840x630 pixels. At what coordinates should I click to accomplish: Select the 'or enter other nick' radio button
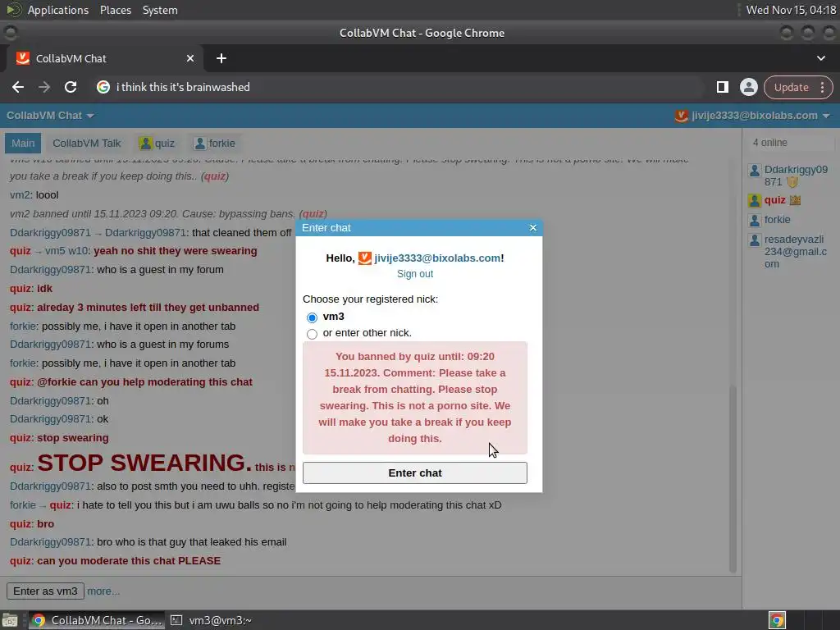[312, 334]
